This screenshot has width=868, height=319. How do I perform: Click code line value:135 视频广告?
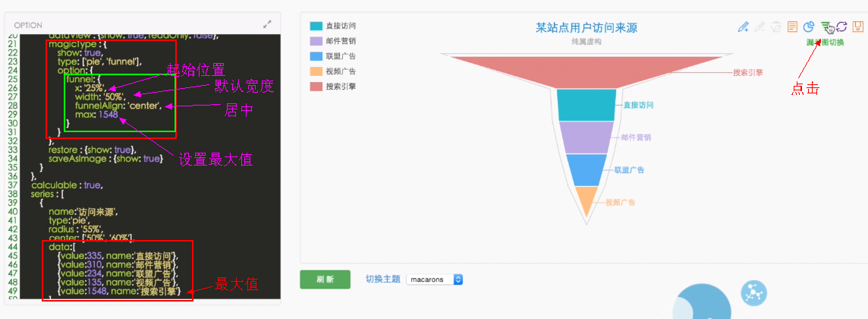[118, 282]
